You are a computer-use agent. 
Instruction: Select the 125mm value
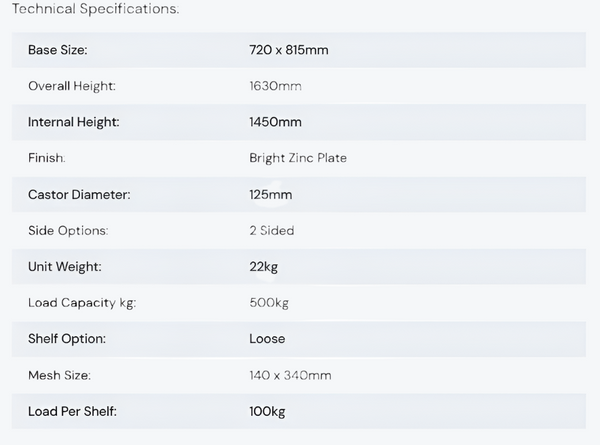click(271, 194)
